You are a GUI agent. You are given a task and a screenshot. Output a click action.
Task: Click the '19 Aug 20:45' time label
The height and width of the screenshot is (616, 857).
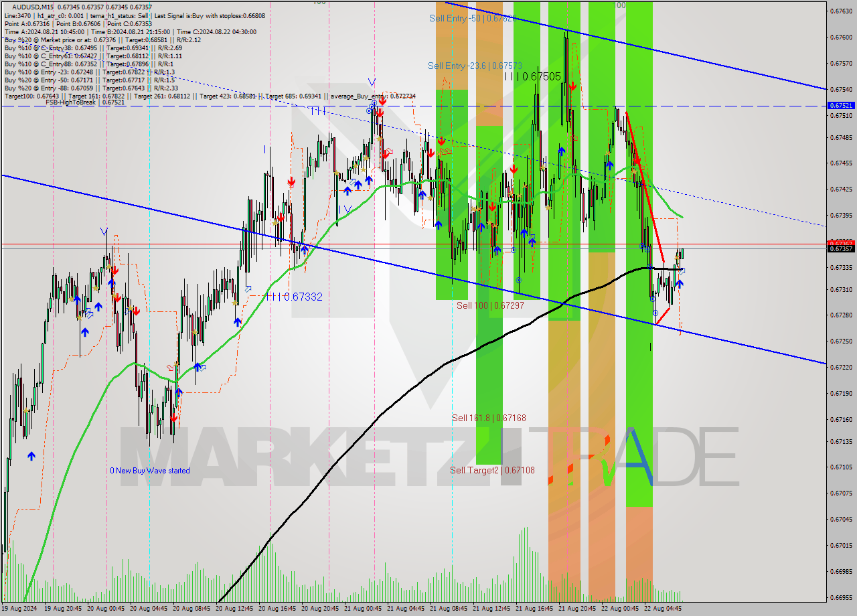[x=64, y=609]
